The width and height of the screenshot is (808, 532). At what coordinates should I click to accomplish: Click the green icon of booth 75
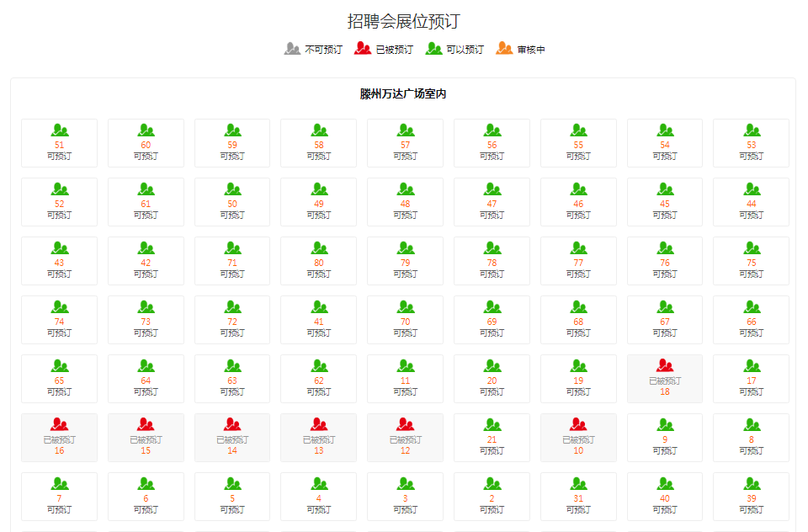tap(752, 248)
